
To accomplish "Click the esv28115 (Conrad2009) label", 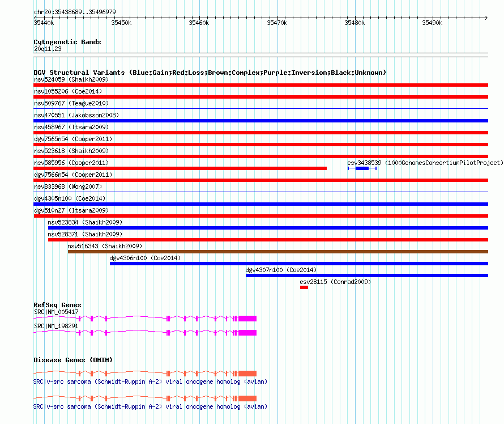I will click(x=335, y=282).
